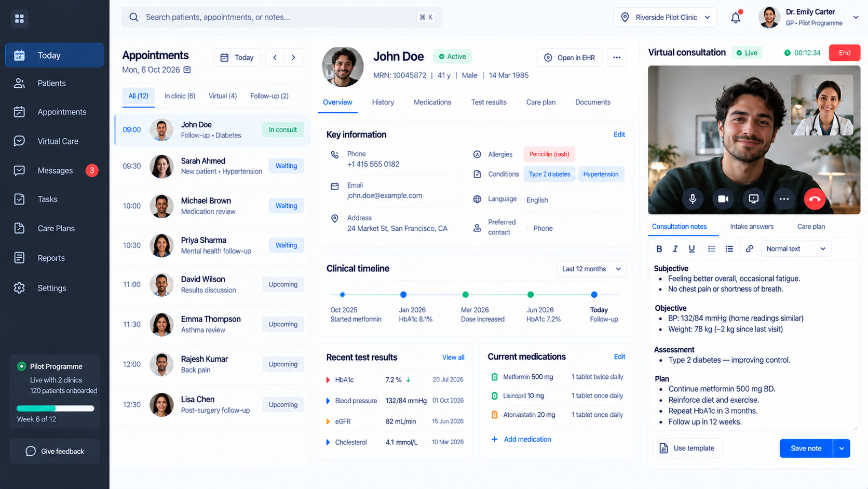Click the Give feedback button
Image resolution: width=868 pixels, height=489 pixels.
[55, 452]
